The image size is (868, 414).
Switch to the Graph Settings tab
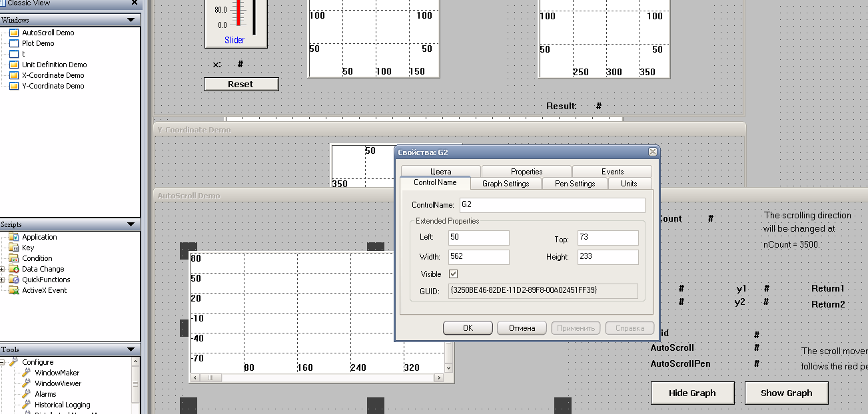tap(506, 184)
